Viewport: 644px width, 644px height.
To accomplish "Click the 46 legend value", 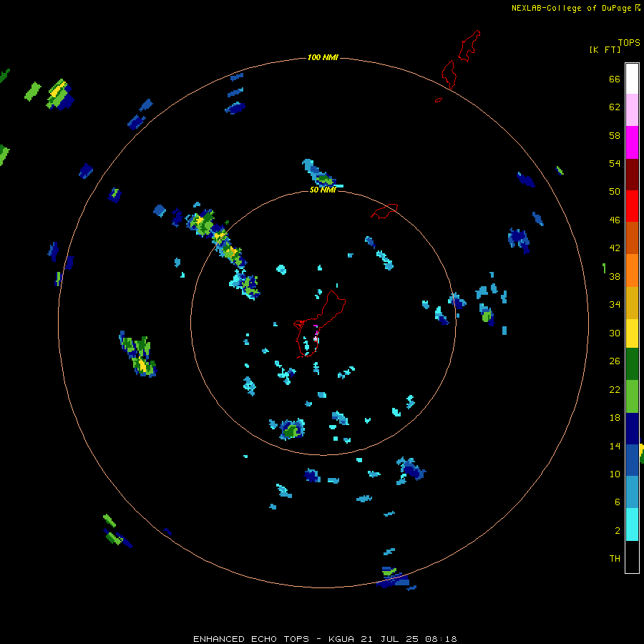I will 615,220.
